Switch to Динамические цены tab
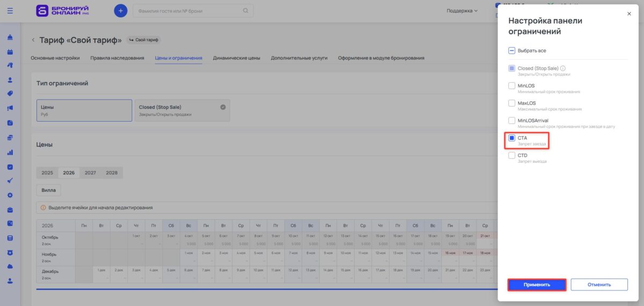644x306 pixels. click(x=237, y=58)
